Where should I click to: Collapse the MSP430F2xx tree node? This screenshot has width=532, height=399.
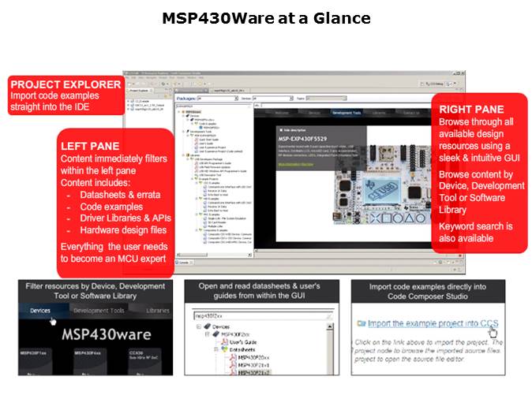coord(208,334)
